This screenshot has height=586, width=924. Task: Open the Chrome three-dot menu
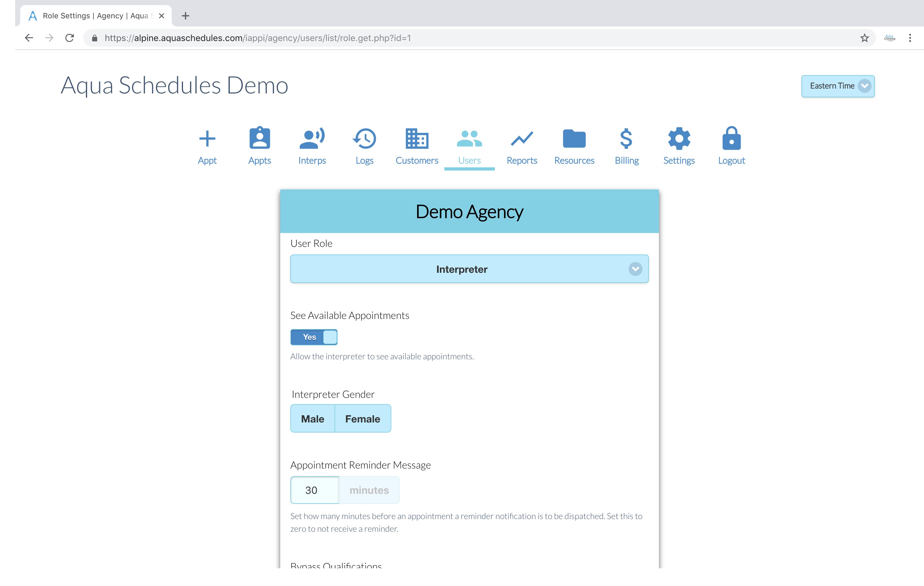910,38
